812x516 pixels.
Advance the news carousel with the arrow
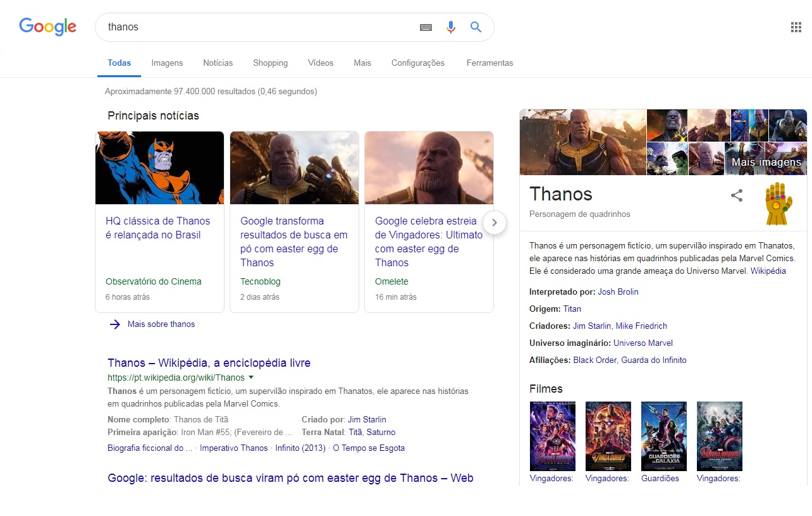[495, 223]
